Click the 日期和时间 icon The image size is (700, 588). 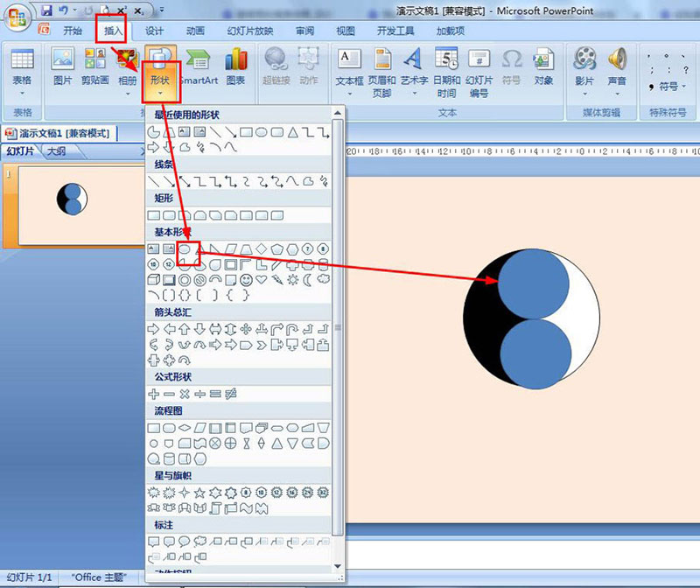tap(447, 73)
